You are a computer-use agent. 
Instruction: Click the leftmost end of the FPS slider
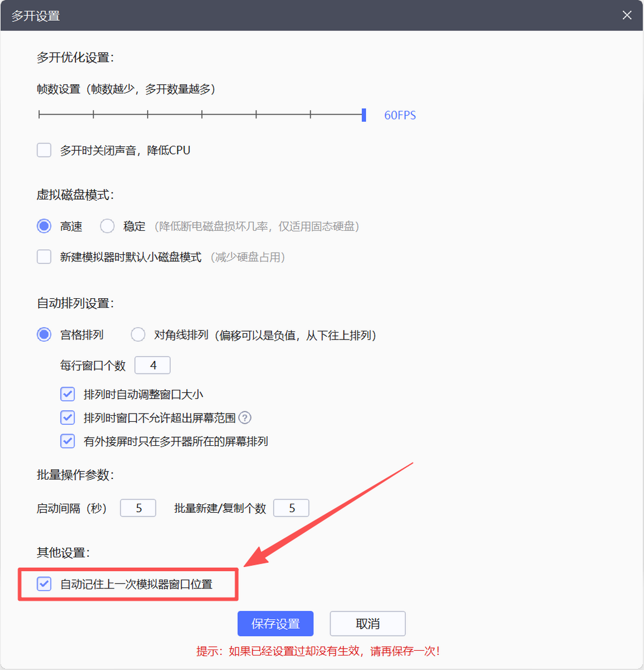click(40, 114)
